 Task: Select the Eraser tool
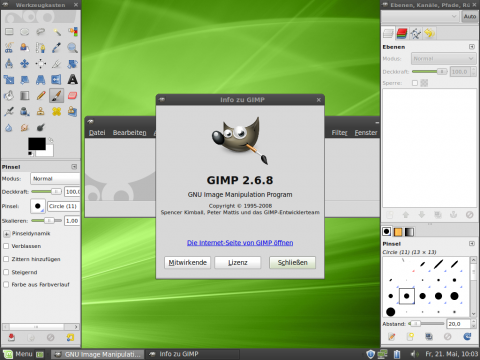coord(73,96)
